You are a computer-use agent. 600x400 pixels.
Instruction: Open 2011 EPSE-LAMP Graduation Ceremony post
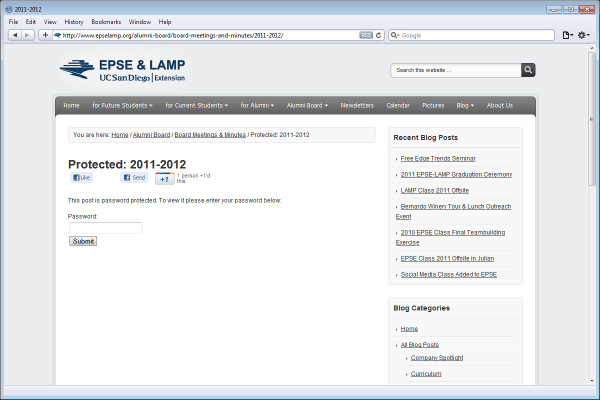click(456, 175)
